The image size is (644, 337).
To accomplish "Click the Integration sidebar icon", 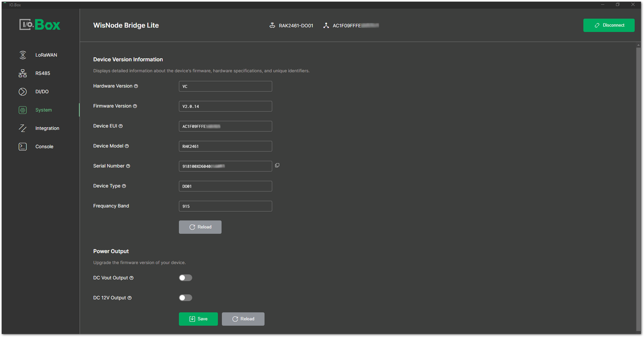I will (22, 128).
